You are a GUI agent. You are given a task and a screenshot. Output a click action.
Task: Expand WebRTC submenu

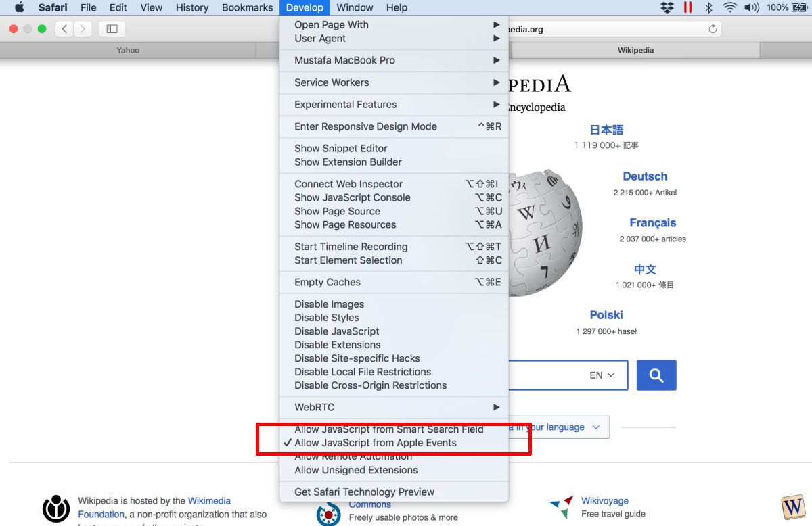[394, 407]
